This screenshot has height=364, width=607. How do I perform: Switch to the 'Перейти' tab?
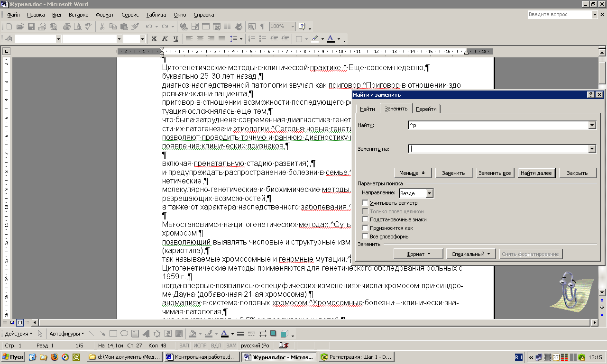[426, 109]
